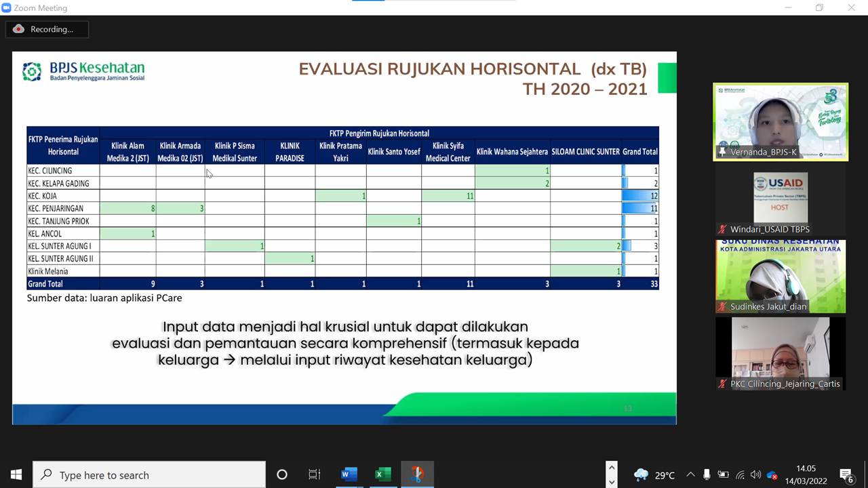Open the PowerPoint taskbar app

[x=417, y=474]
